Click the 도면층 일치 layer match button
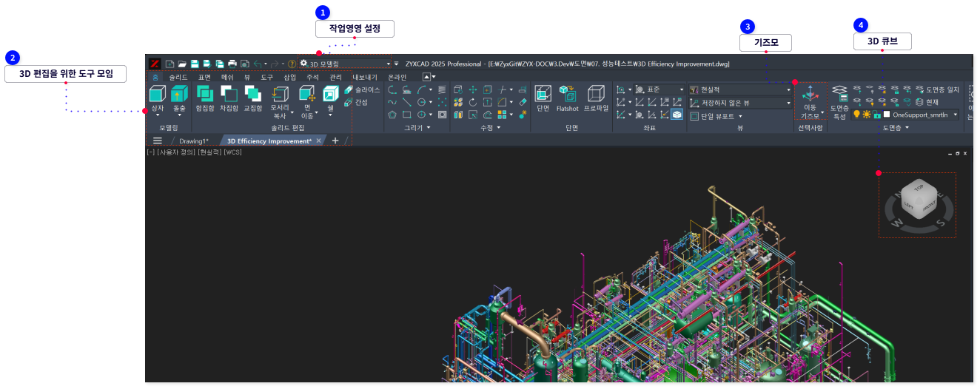 click(x=937, y=89)
